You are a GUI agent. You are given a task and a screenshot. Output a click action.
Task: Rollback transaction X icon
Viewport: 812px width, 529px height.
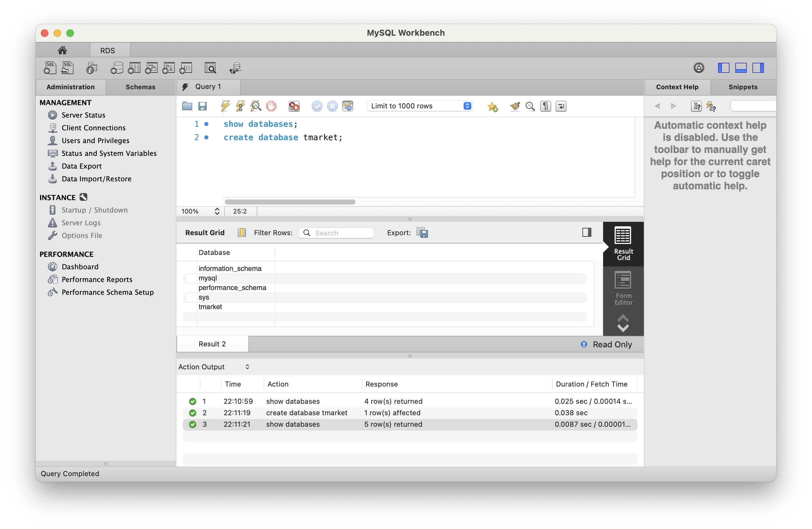tap(332, 106)
